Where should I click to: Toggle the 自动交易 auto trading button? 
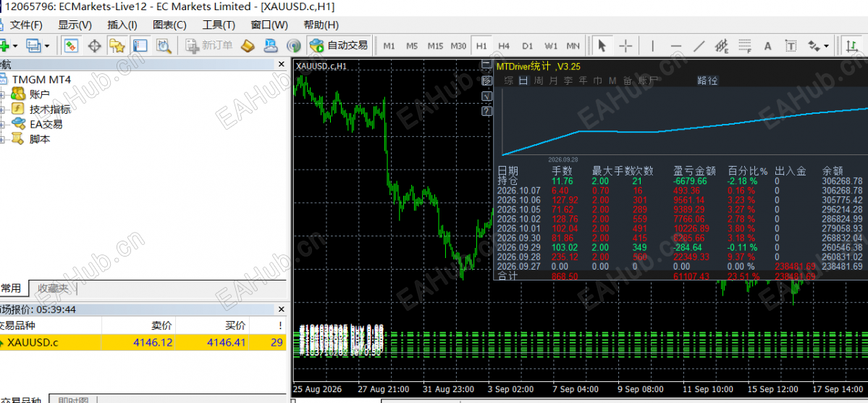click(x=339, y=46)
